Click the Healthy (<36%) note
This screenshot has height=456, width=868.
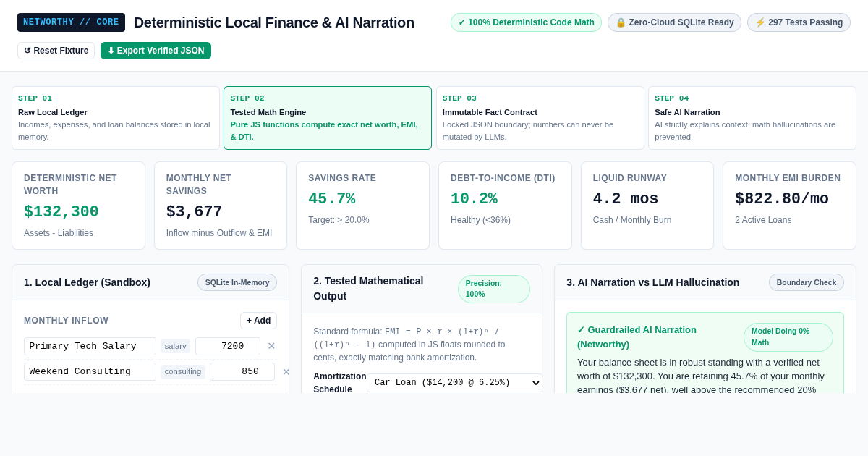click(480, 220)
